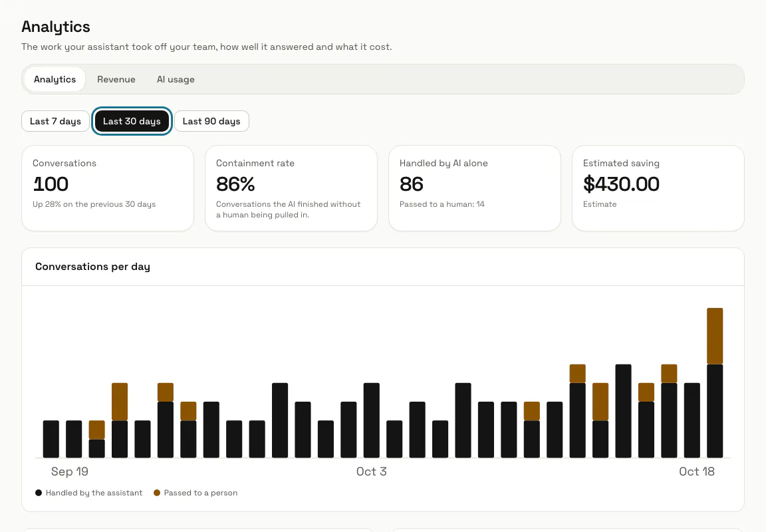The width and height of the screenshot is (766, 532).
Task: Select the Last 30 days range button
Action: pos(132,121)
